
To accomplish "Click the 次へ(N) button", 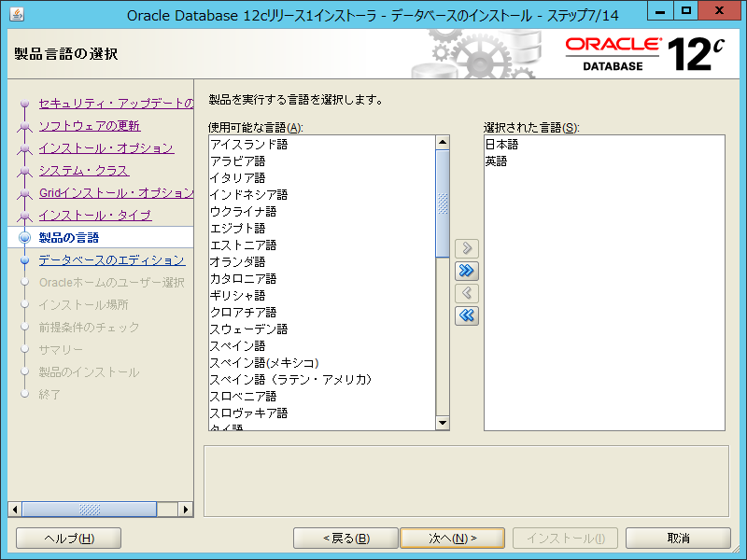I will point(452,539).
